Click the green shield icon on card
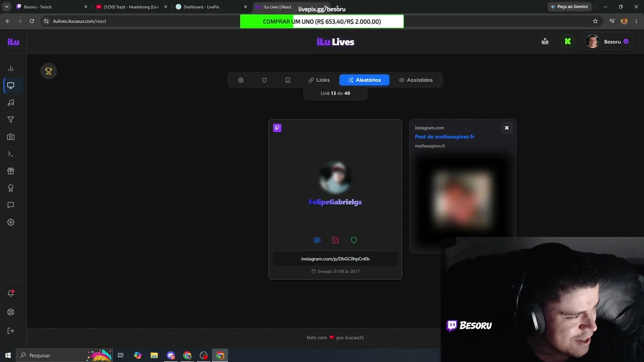The image size is (644, 362). [354, 240]
